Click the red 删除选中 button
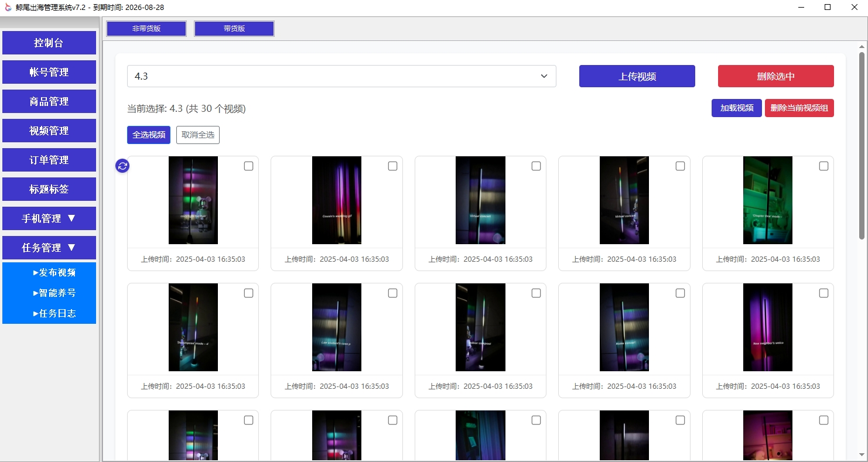 click(x=775, y=76)
